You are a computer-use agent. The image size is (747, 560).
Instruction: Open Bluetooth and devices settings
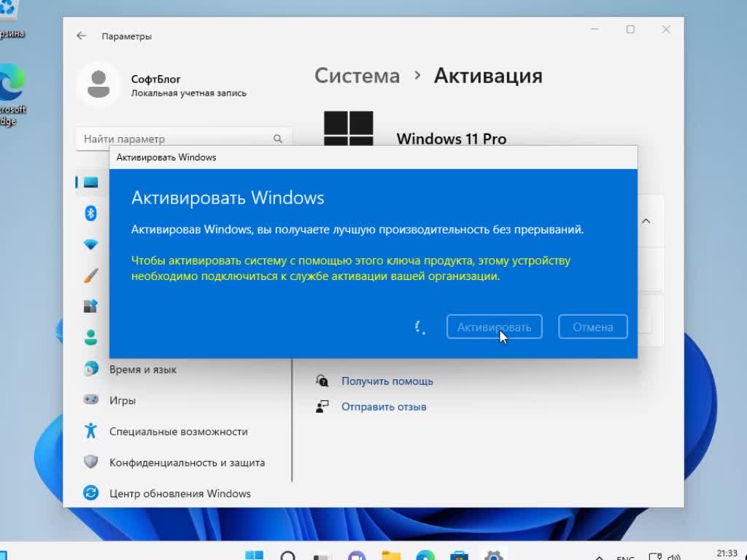tap(90, 213)
